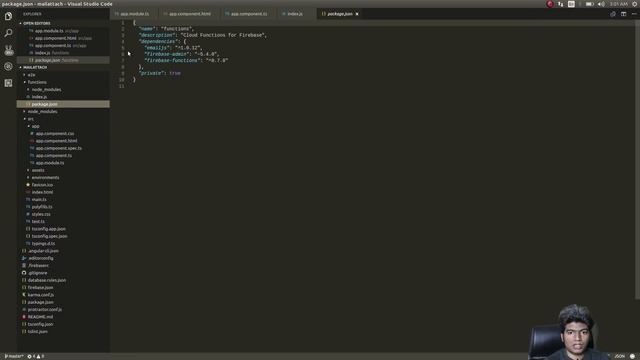Open tsconfig.spec.json in file tree

click(49, 236)
